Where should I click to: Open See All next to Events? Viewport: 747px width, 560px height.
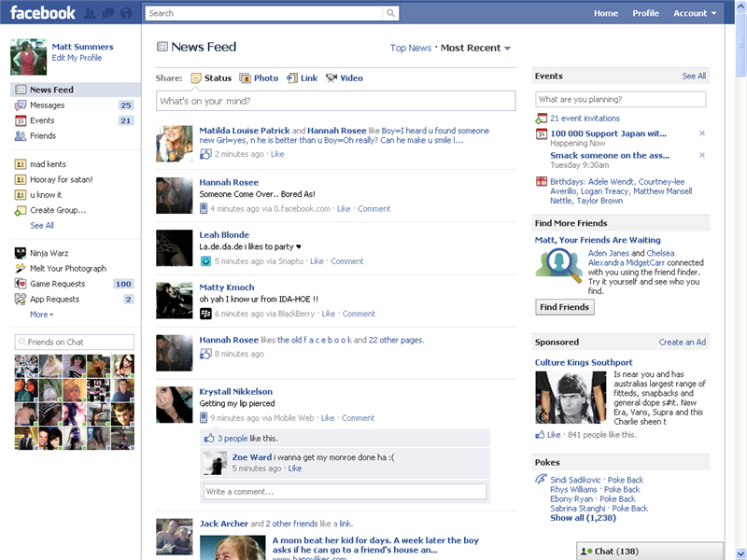tap(694, 76)
